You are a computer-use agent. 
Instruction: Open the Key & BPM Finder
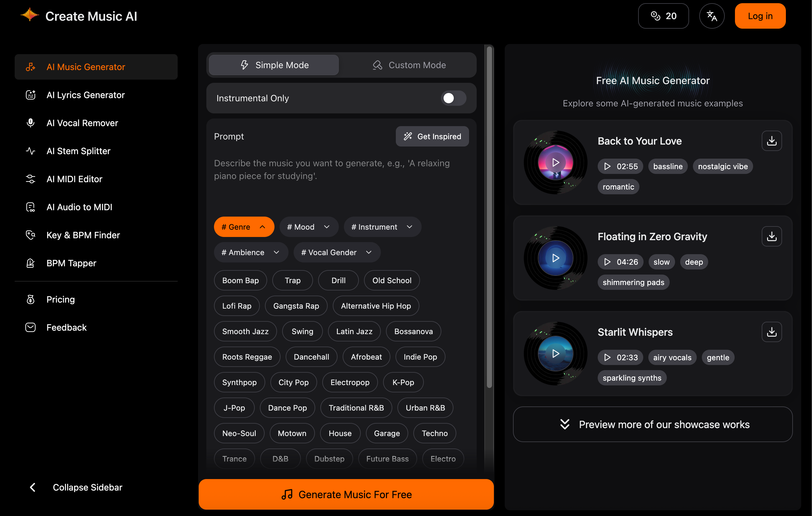[83, 235]
